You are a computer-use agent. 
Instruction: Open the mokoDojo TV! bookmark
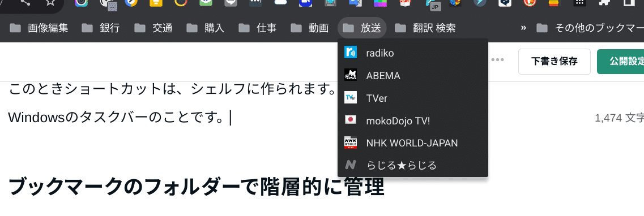point(413,120)
